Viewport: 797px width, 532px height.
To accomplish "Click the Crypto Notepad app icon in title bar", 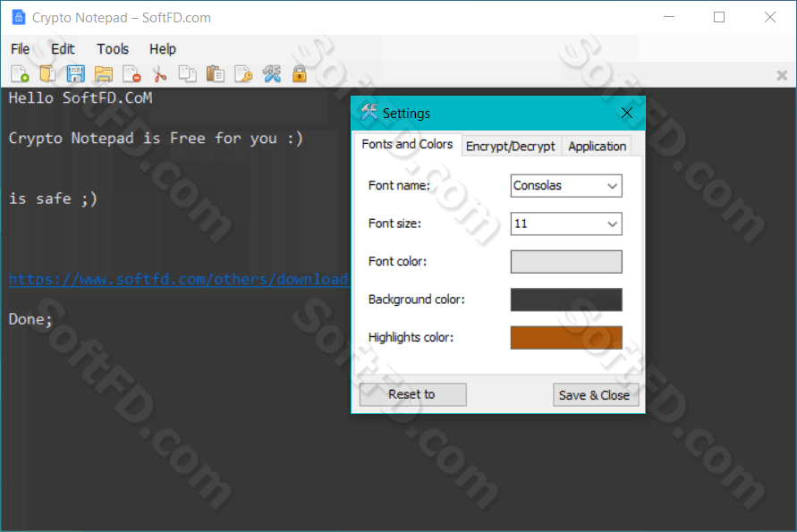I will click(19, 17).
